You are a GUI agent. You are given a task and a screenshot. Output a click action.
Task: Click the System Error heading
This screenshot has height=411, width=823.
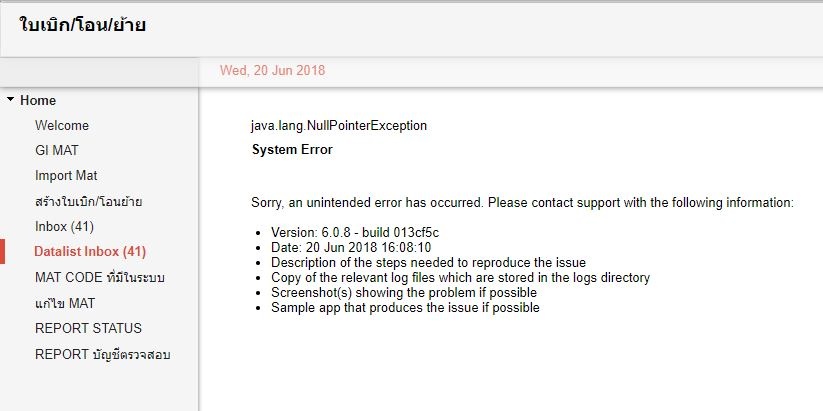[x=292, y=150]
